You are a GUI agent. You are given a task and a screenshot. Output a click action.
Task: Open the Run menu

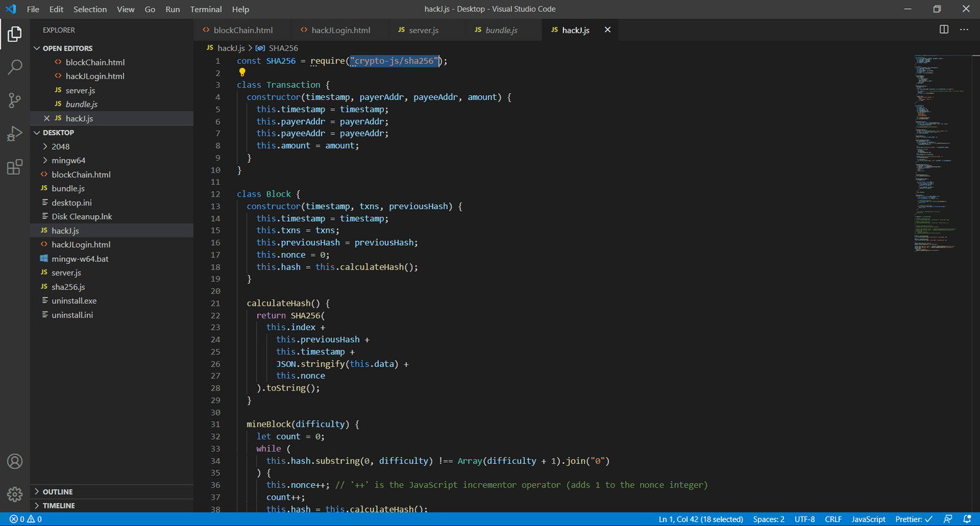173,9
